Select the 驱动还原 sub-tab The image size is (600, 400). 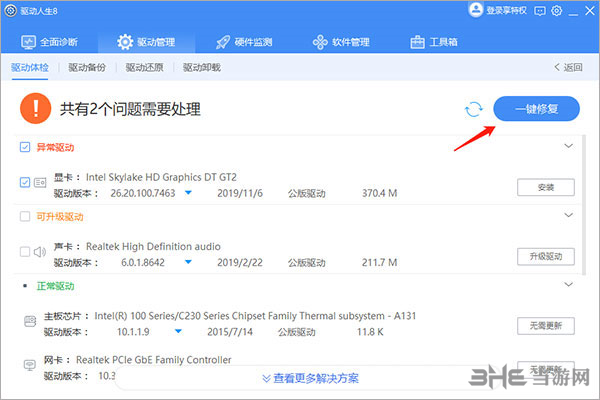point(145,68)
